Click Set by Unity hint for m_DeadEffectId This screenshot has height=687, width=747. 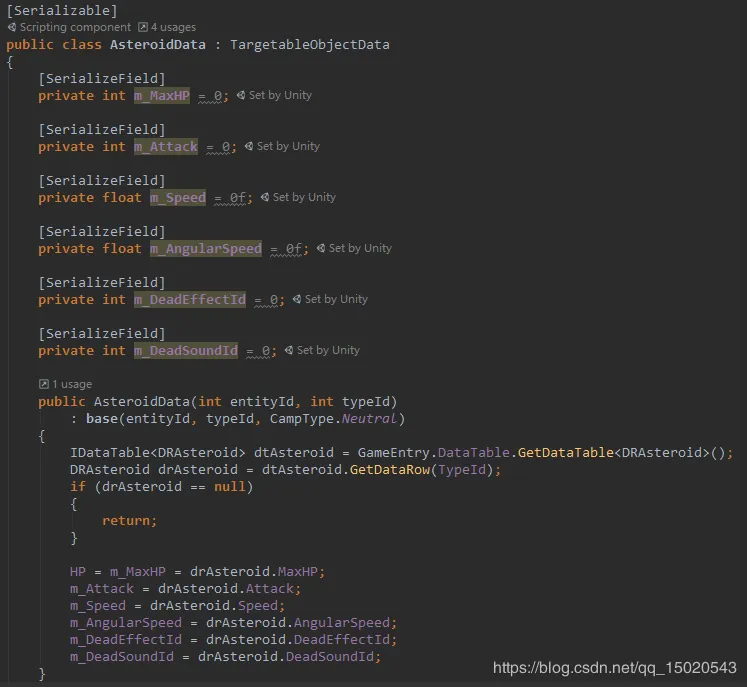point(336,299)
